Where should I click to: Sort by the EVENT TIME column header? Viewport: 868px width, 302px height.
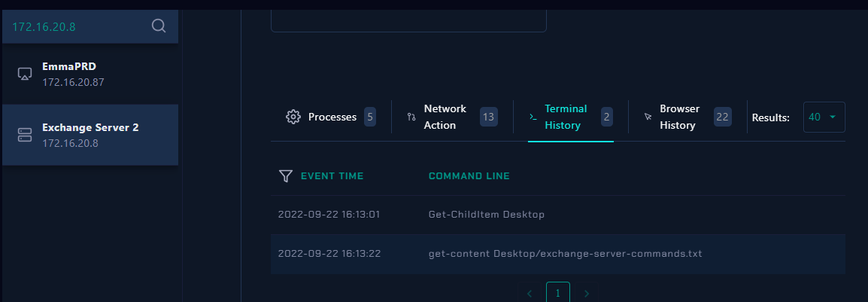[332, 176]
